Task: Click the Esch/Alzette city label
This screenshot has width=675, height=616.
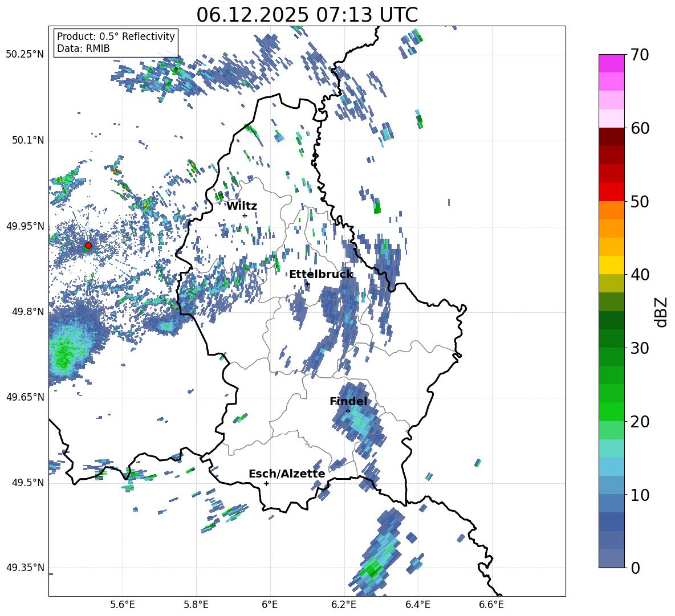Action: 287,474
